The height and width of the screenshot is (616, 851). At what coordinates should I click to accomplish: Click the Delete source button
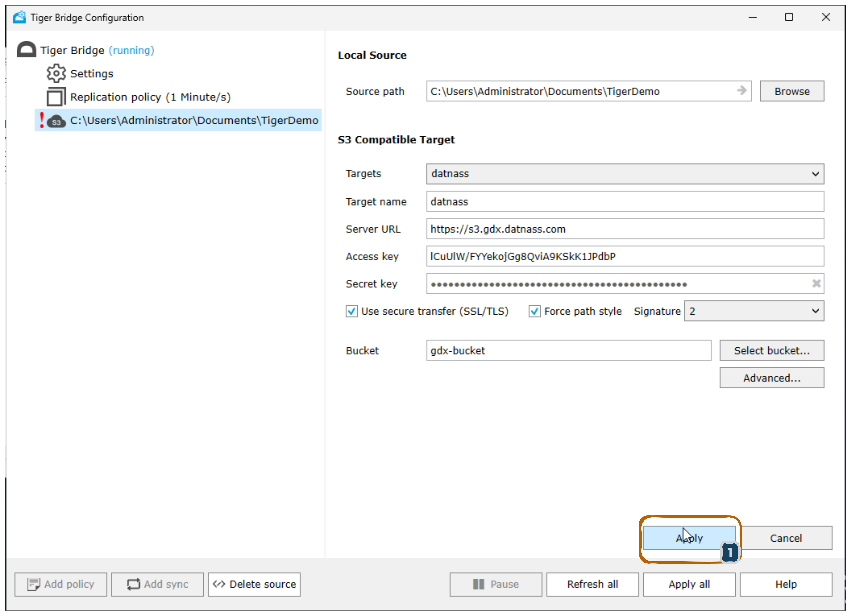(254, 584)
